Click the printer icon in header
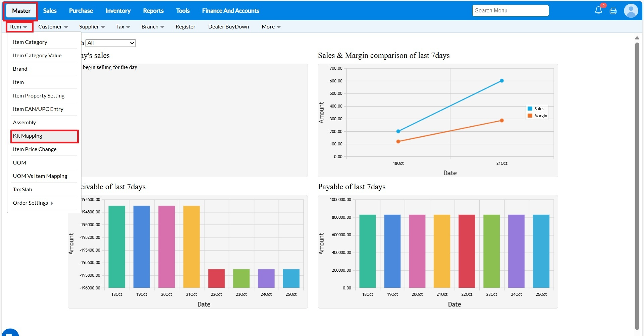The width and height of the screenshot is (644, 336). [x=613, y=11]
